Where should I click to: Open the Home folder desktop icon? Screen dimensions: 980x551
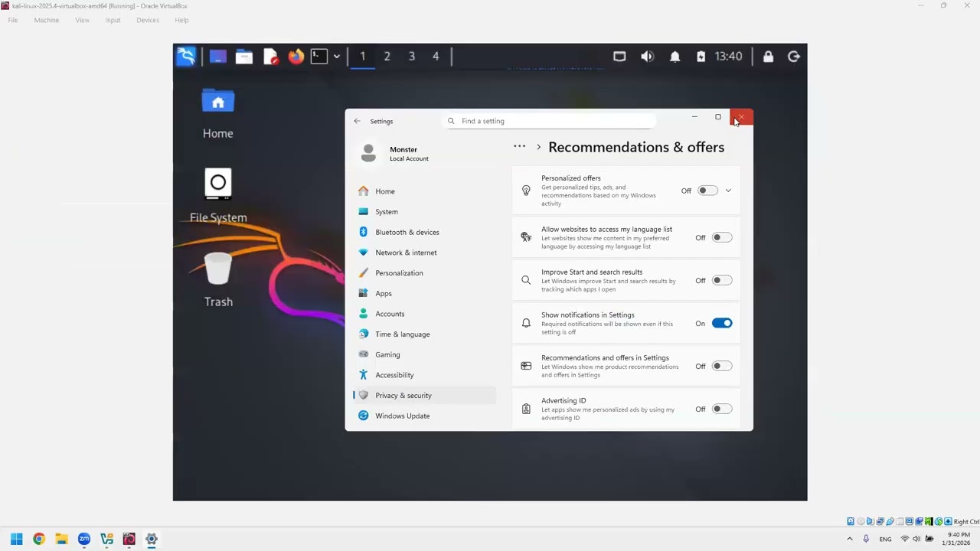(x=218, y=114)
